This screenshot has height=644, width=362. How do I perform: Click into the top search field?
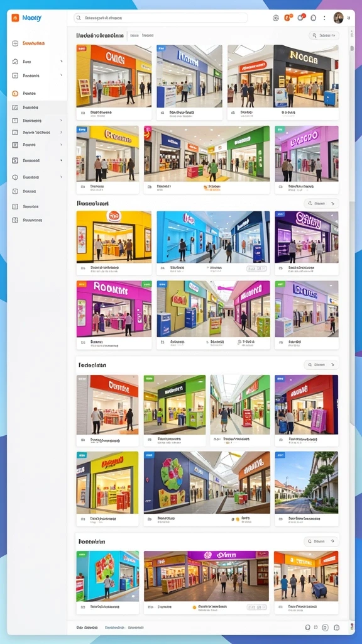pyautogui.click(x=160, y=18)
